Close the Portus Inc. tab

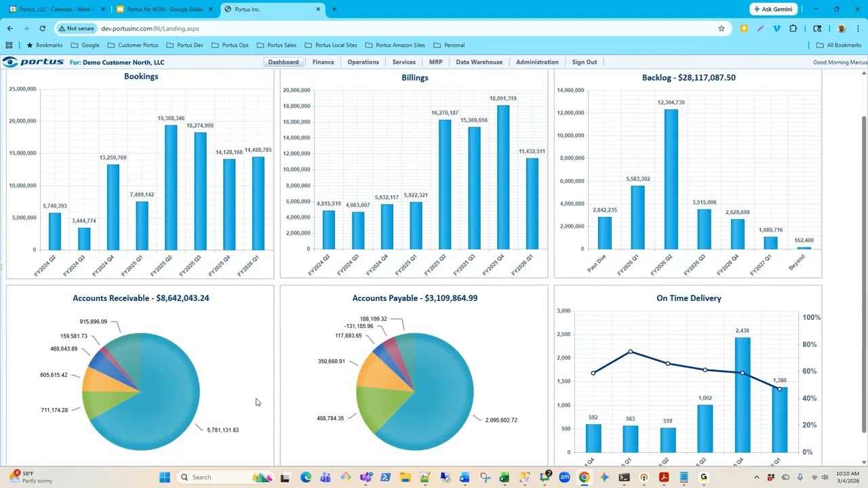[x=319, y=9]
